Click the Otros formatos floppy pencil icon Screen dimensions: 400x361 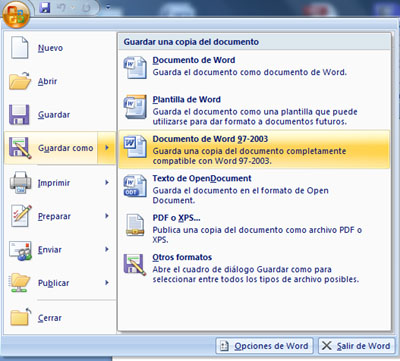pyautogui.click(x=135, y=265)
